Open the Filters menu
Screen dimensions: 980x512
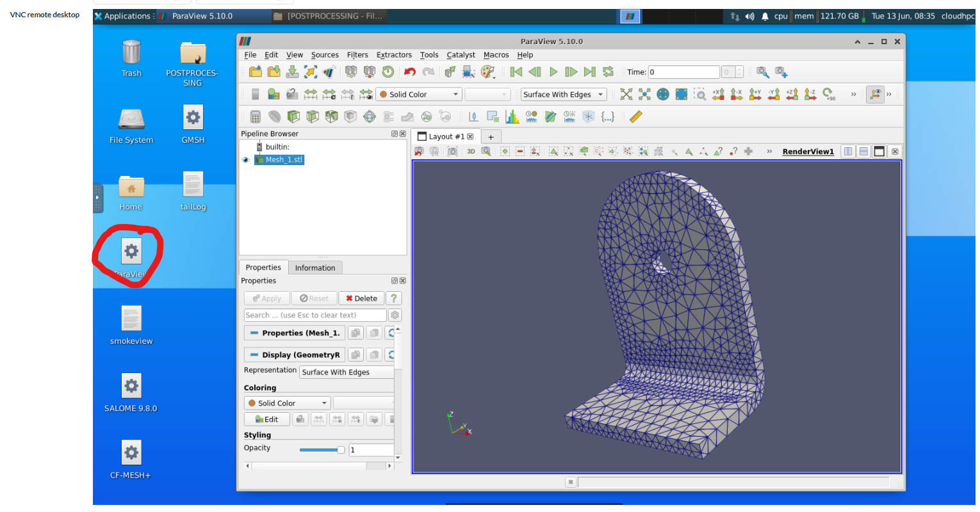357,54
